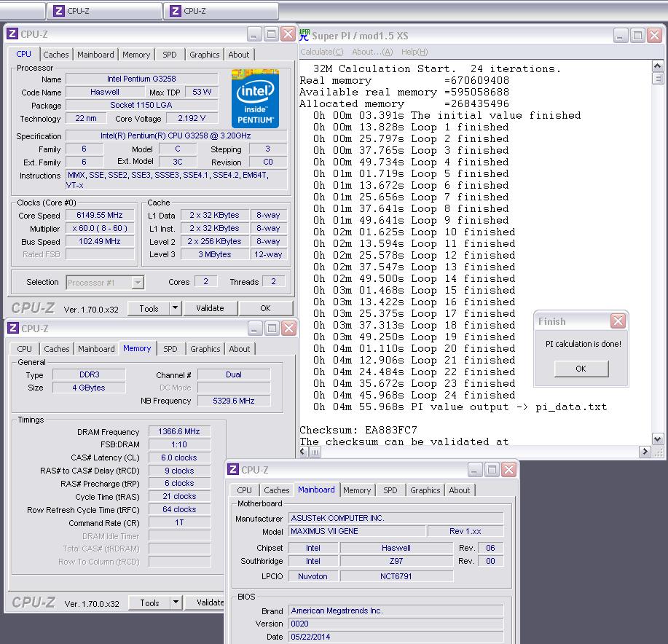Viewport: 668px width, 644px height.
Task: Select SPD tab in the Memory CPU-Z window
Action: click(170, 349)
